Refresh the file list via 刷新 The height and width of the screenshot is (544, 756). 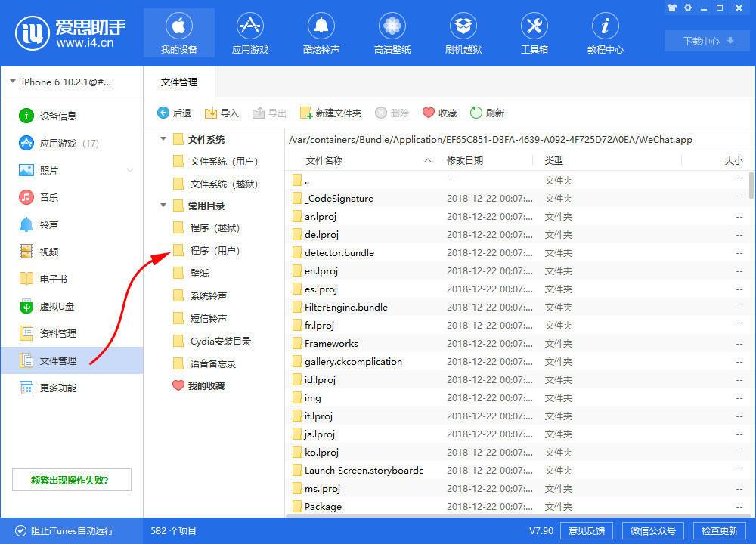[x=487, y=112]
